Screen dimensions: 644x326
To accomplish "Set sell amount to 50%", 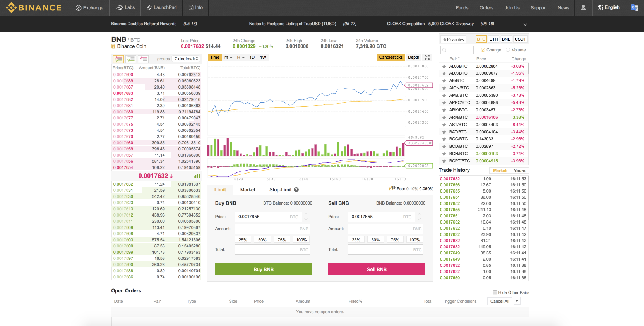I will (375, 240).
